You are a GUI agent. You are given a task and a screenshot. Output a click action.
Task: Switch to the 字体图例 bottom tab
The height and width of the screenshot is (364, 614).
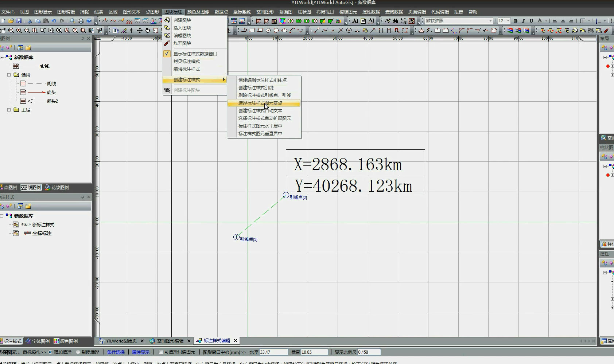38,341
